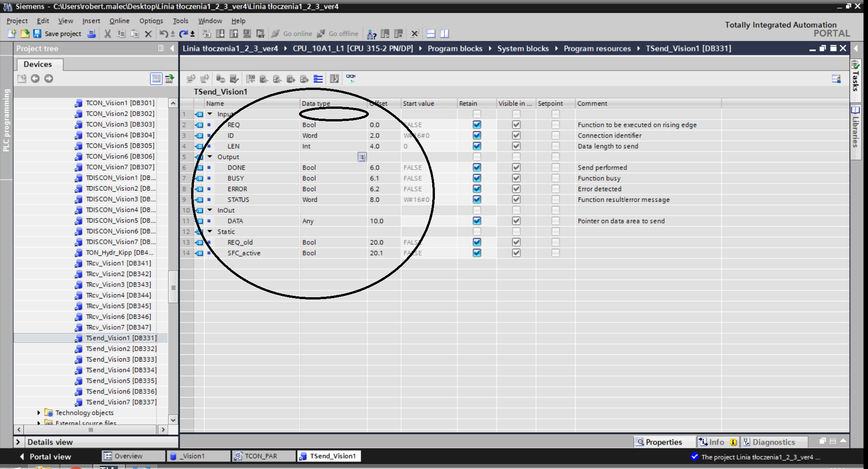This screenshot has width=868, height=469.
Task: Undo the last action
Action: click(x=164, y=34)
